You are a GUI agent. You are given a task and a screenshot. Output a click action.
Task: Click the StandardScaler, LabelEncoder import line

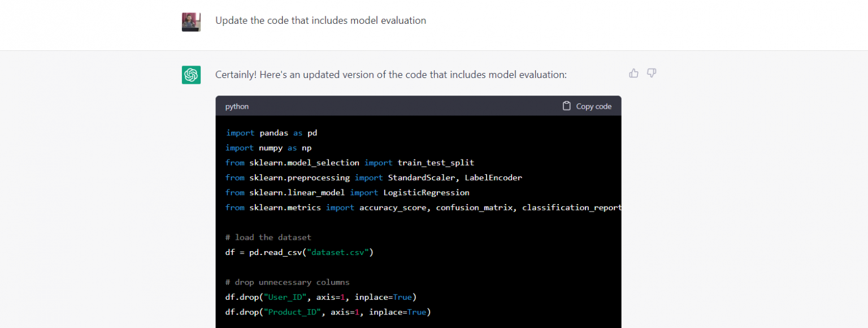point(373,178)
